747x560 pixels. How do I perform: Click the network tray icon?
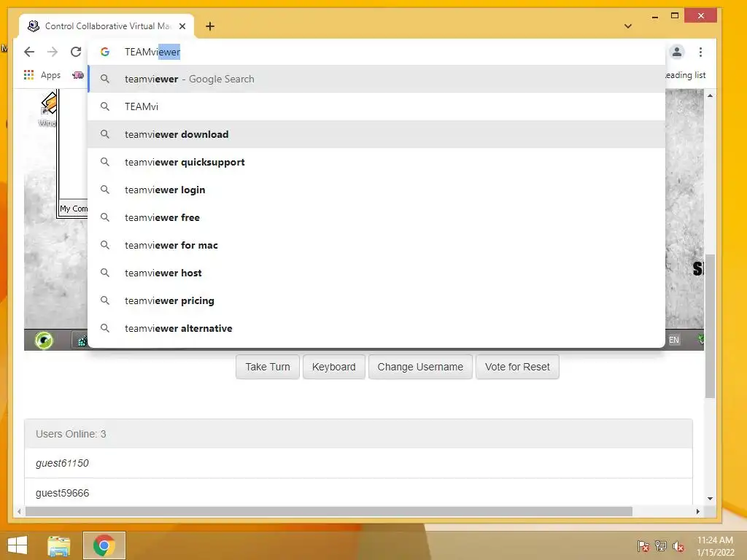(661, 545)
